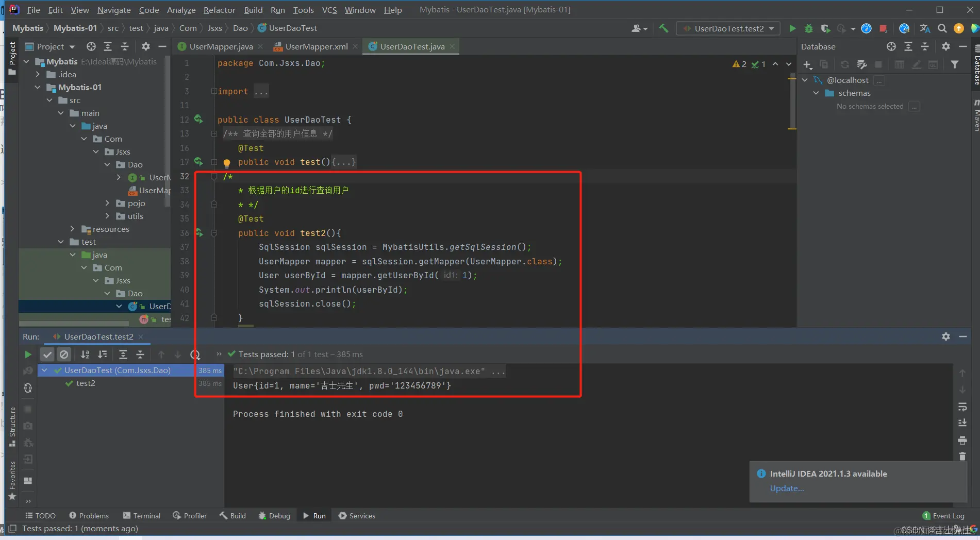The width and height of the screenshot is (980, 540).
Task: Open the Structure side panel
Action: coord(12,427)
